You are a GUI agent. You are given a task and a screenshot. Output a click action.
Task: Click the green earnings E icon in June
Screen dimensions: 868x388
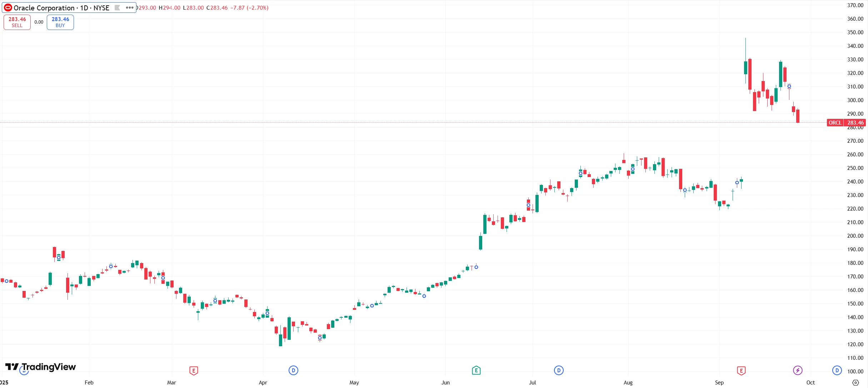pyautogui.click(x=476, y=371)
